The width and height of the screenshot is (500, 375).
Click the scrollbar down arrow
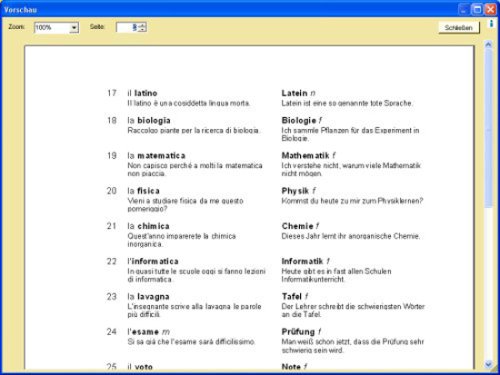pyautogui.click(x=488, y=364)
